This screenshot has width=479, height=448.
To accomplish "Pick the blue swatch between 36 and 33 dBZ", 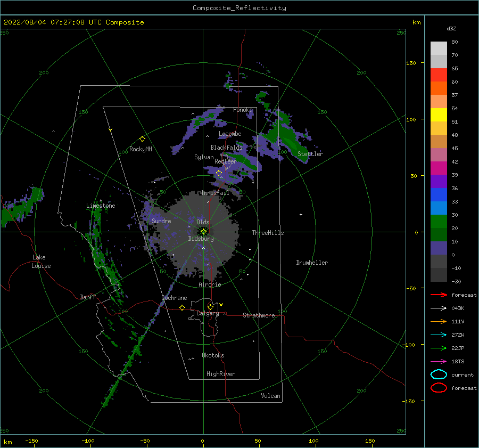I will click(x=439, y=195).
